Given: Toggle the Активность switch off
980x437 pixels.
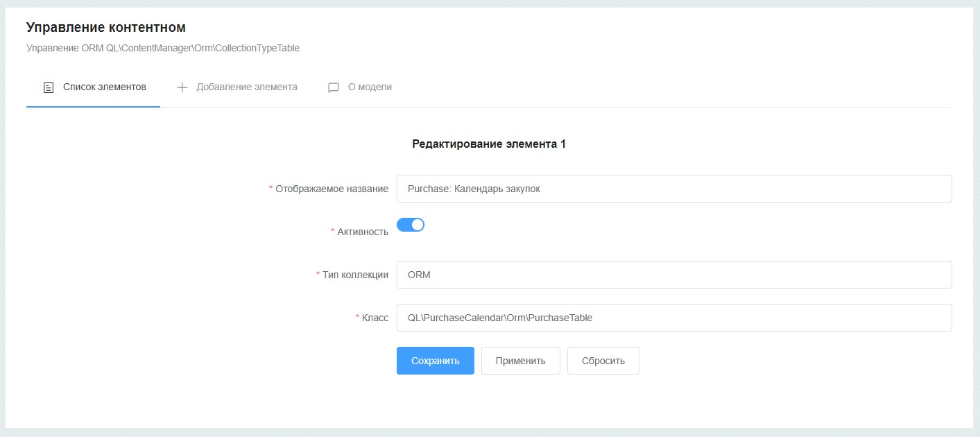Looking at the screenshot, I should 411,225.
